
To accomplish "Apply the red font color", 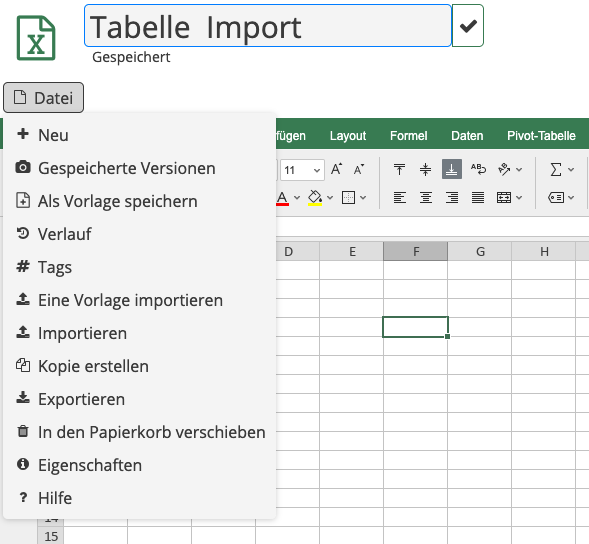I will click(x=282, y=198).
